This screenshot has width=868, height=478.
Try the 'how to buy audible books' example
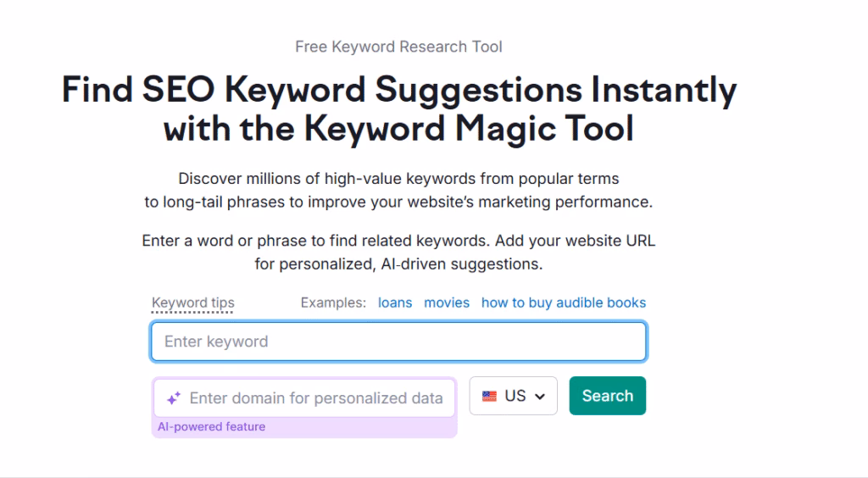564,303
